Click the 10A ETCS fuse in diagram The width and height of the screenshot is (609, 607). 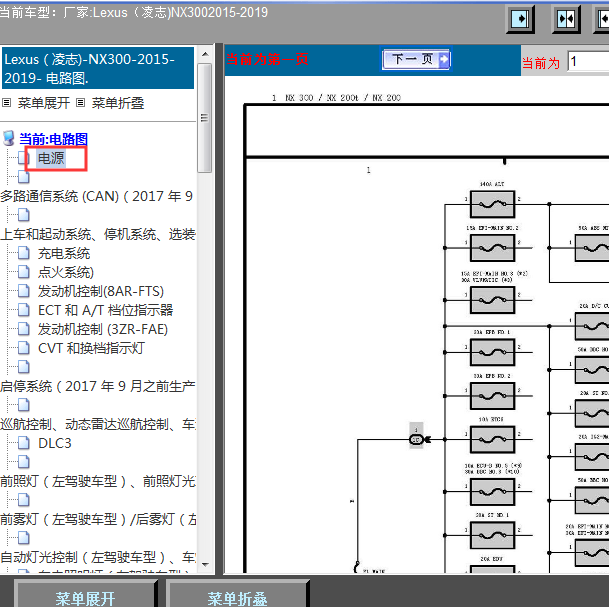tap(492, 439)
